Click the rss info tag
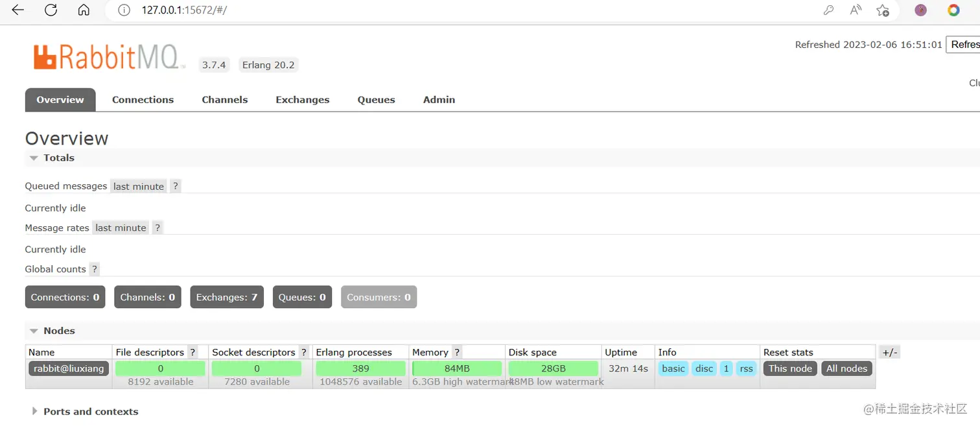This screenshot has width=980, height=428. (746, 368)
